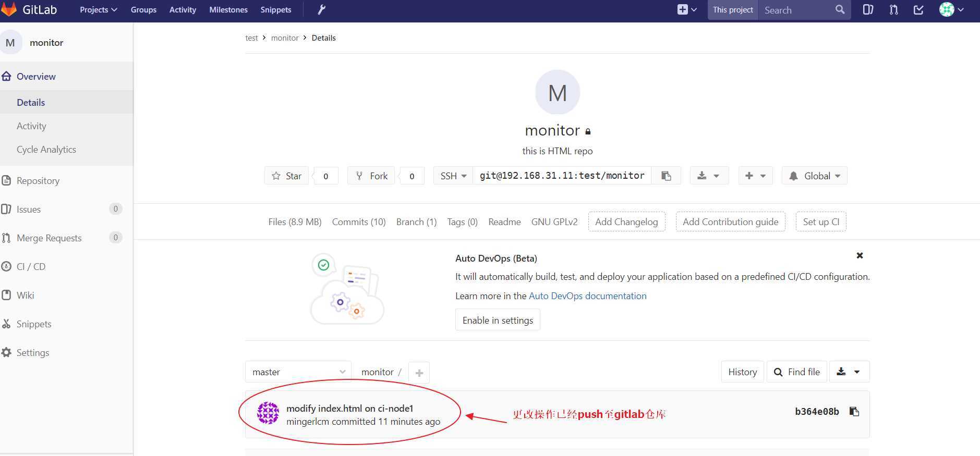
Task: Open the SSH protocol dropdown
Action: tap(453, 176)
